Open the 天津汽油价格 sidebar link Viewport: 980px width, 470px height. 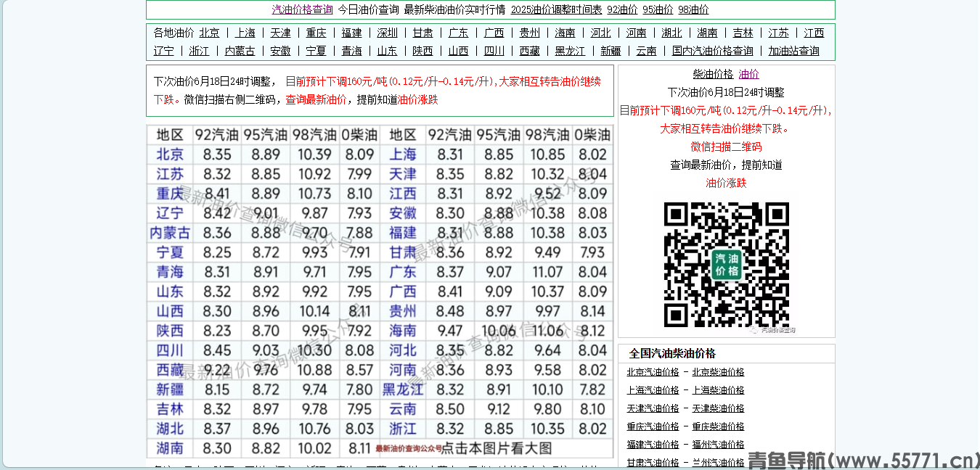(x=653, y=408)
